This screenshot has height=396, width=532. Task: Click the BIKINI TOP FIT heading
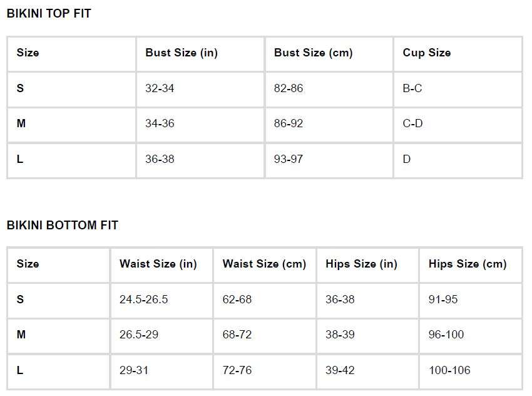(49, 13)
